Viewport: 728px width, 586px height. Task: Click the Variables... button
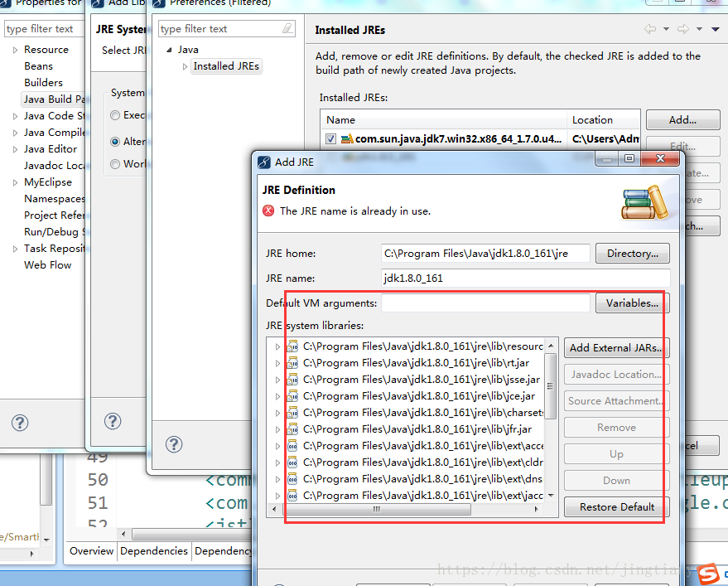(632, 303)
